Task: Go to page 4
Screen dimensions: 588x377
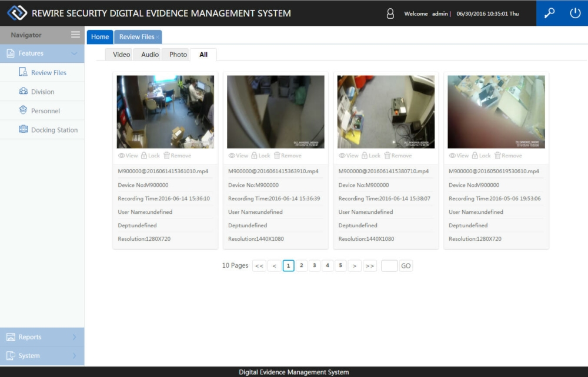Action: point(328,266)
